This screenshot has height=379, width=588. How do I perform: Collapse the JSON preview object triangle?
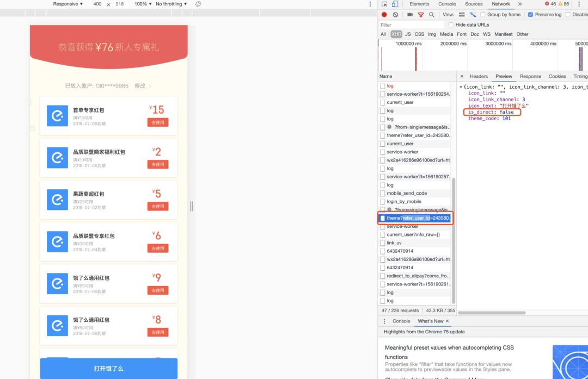click(x=461, y=87)
